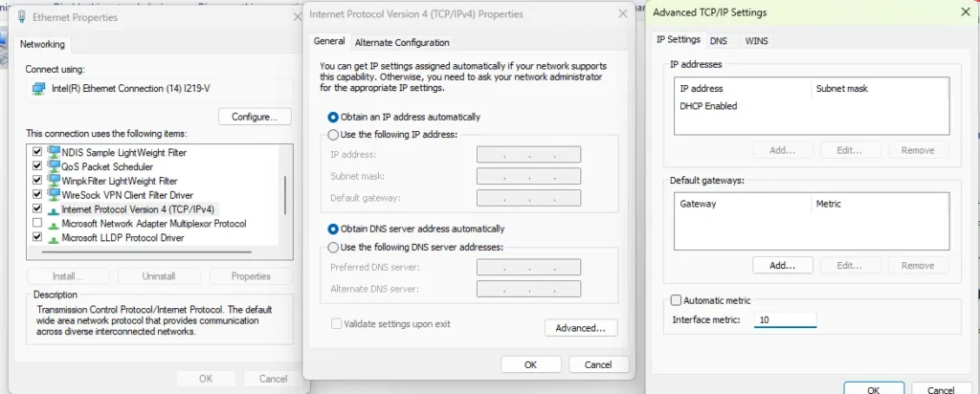
Task: Select 'WireSock VPN Client Filter Driver' row text
Action: click(x=127, y=195)
